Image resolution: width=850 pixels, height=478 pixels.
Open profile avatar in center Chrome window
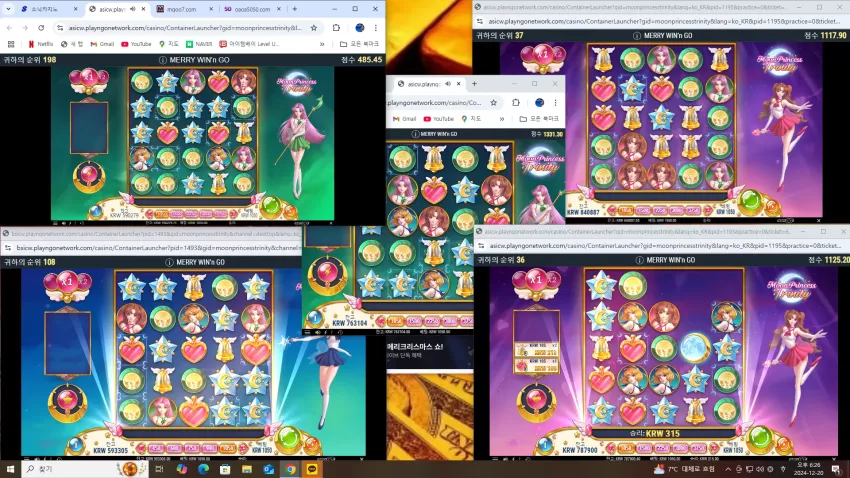coord(539,102)
